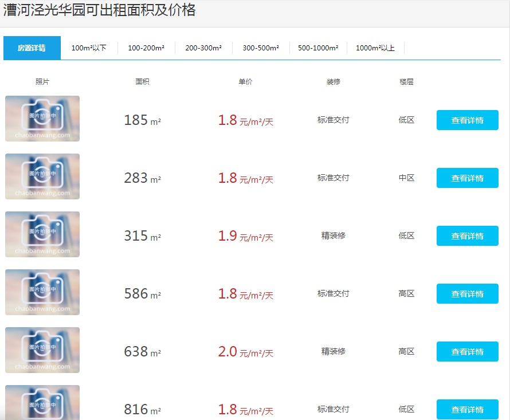Choose the 200-300m² area tab

pyautogui.click(x=203, y=48)
